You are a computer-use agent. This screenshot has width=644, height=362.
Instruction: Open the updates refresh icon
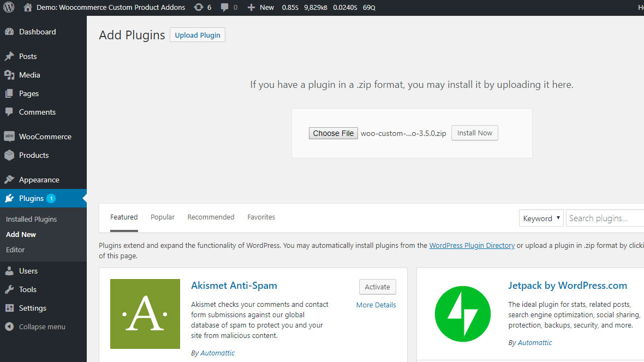click(198, 8)
